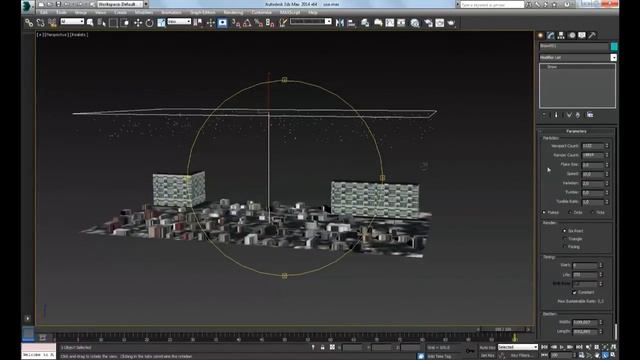Choose the Bind to Space Warp tool
640x360 pixels.
click(x=52, y=23)
